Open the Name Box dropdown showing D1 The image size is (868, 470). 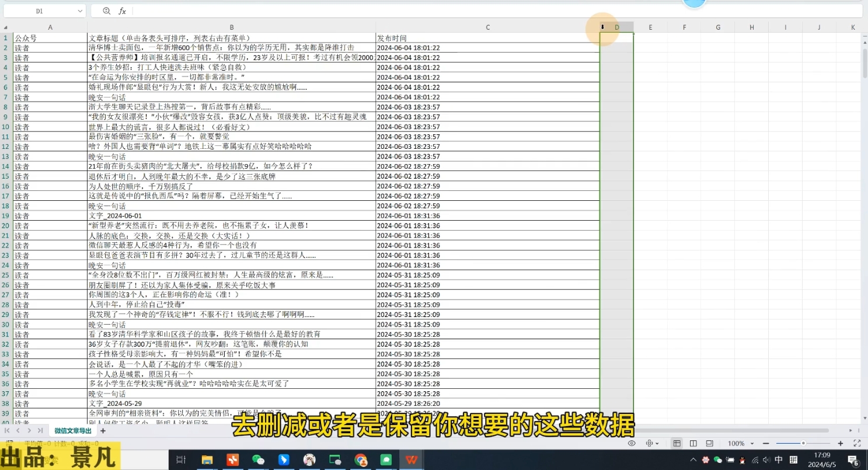click(x=81, y=10)
